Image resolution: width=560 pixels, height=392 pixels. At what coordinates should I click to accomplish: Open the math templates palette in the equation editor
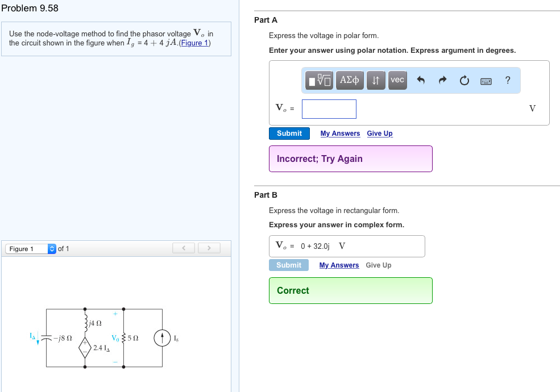pos(317,80)
